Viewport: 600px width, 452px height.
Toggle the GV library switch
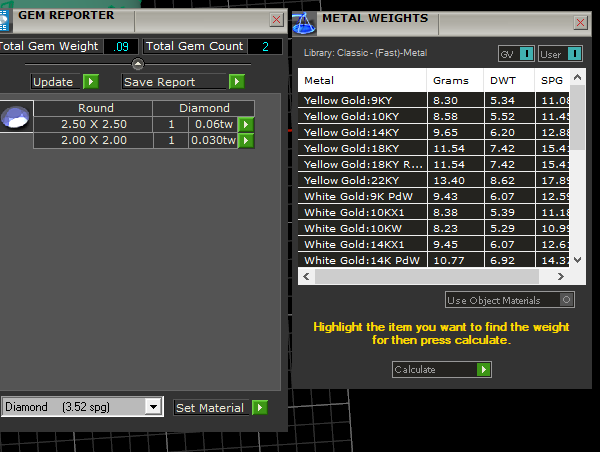(525, 54)
